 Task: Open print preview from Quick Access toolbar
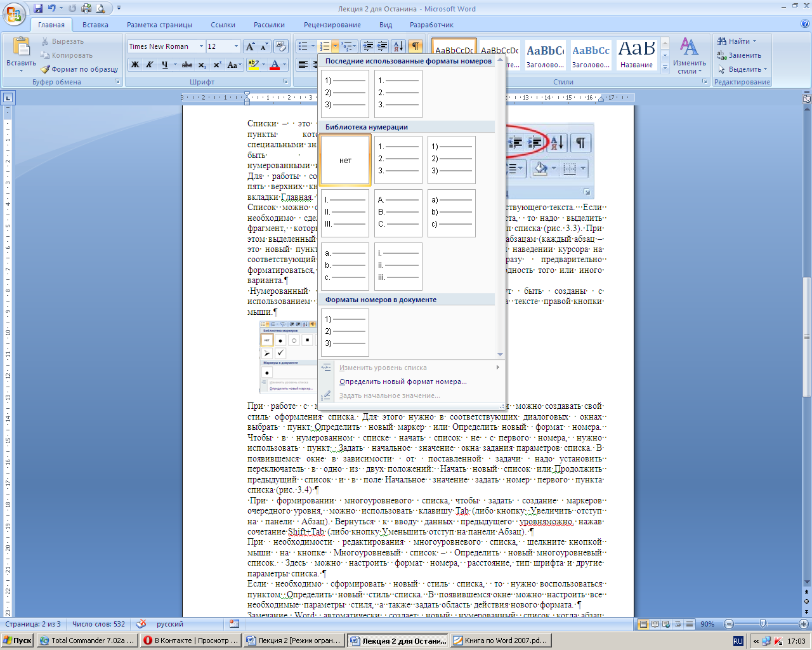tap(100, 9)
